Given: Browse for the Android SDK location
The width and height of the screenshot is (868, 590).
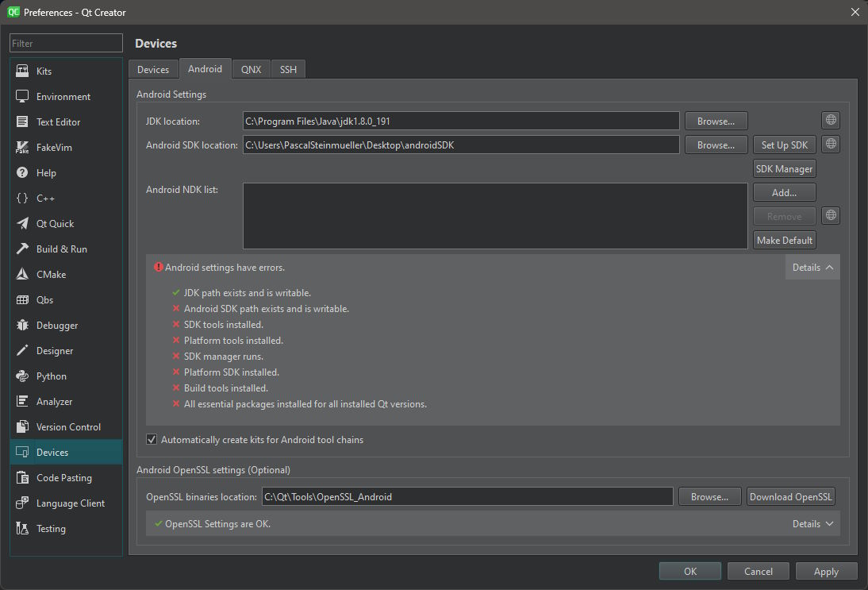Looking at the screenshot, I should (x=716, y=145).
